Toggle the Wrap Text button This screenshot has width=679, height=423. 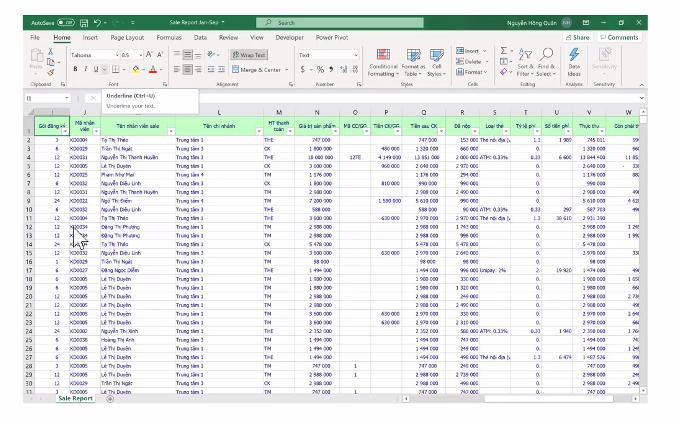(x=249, y=55)
